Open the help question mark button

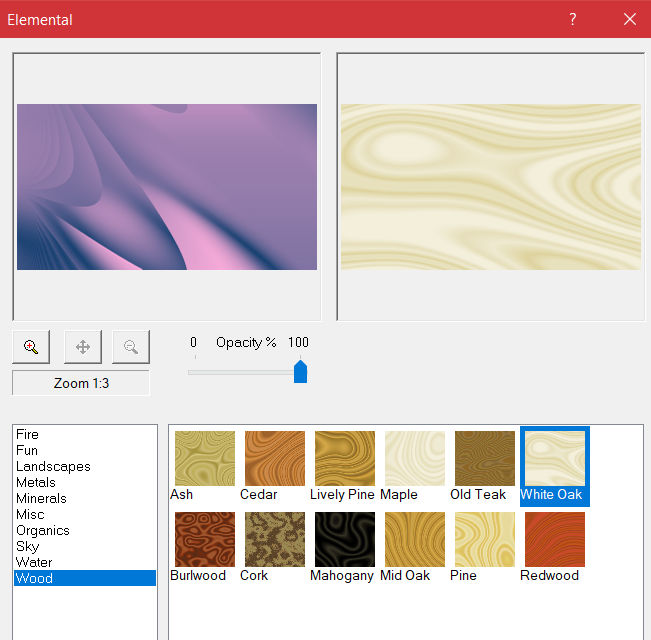tap(573, 19)
